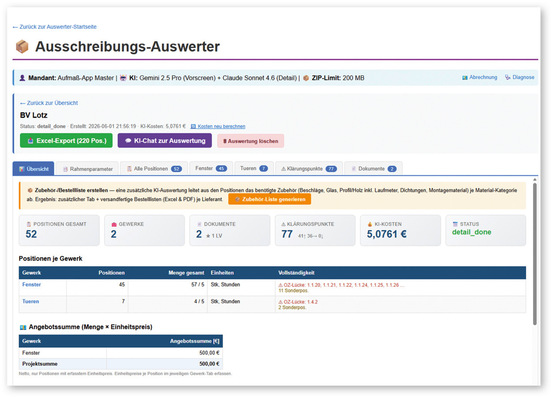This screenshot has width=553, height=398.
Task: Open Fenster link in Gewerk table
Action: [x=31, y=284]
